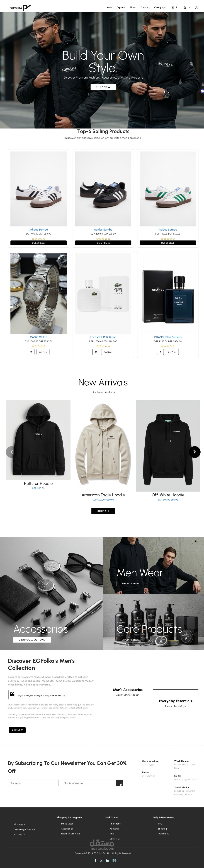
Task: Open the Off-White Hoodie product image
Action: point(168,446)
